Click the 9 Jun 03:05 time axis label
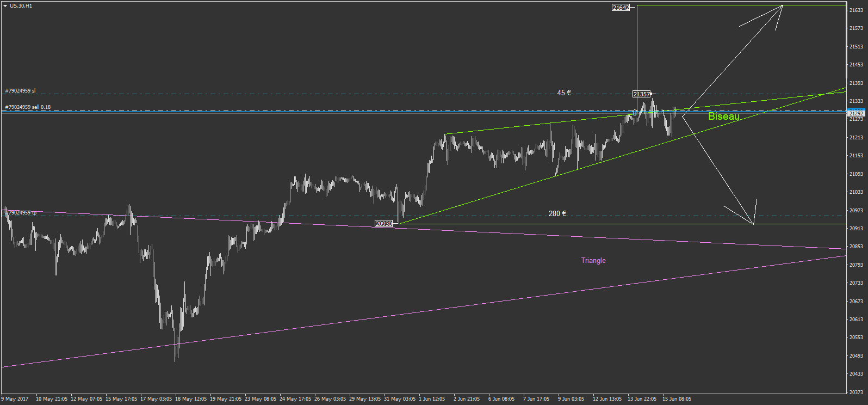This screenshot has height=405, width=868. [x=571, y=399]
